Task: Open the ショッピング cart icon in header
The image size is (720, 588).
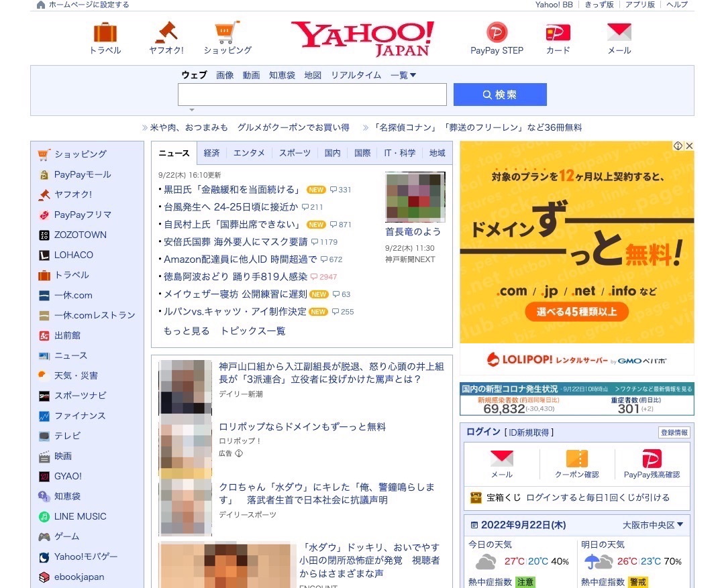Action: pos(227,32)
